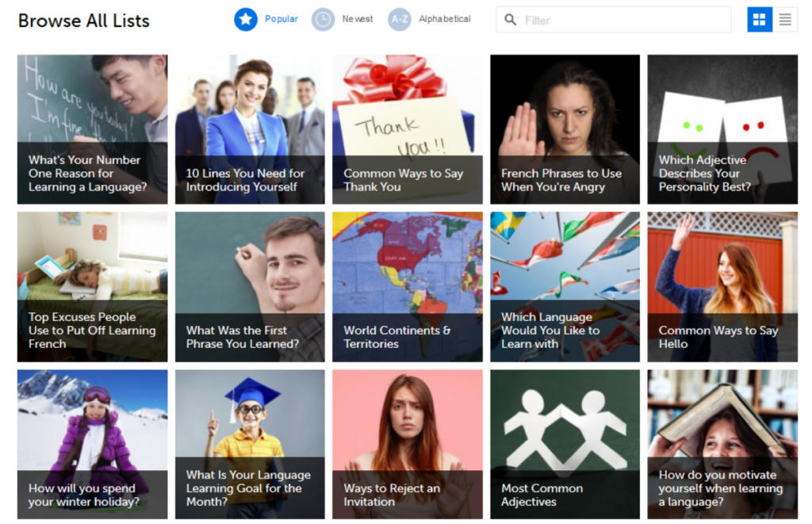The image size is (812, 524).
Task: Click the A-Z alphabetical sort icon
Action: coord(400,20)
